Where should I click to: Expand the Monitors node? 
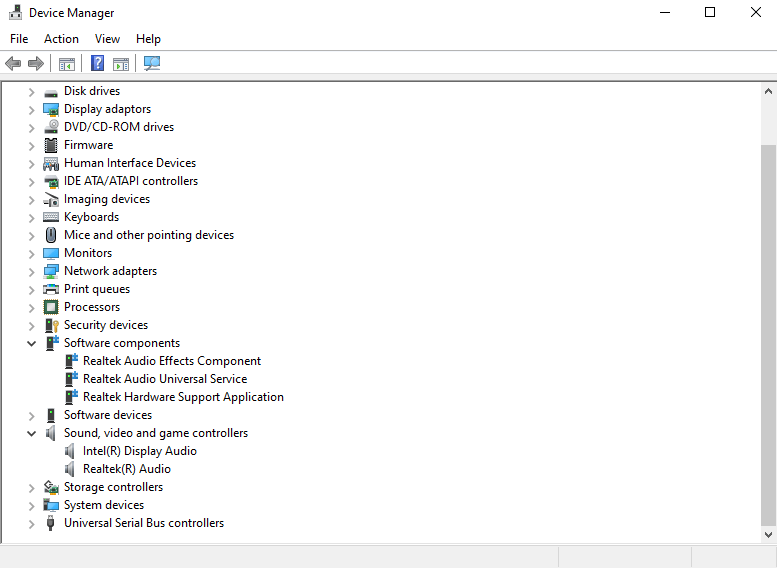point(31,254)
